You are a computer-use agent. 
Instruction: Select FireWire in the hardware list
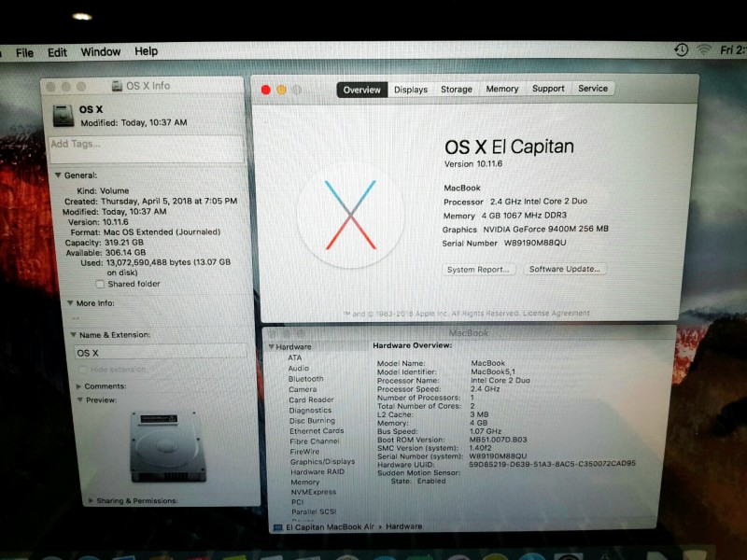305,452
